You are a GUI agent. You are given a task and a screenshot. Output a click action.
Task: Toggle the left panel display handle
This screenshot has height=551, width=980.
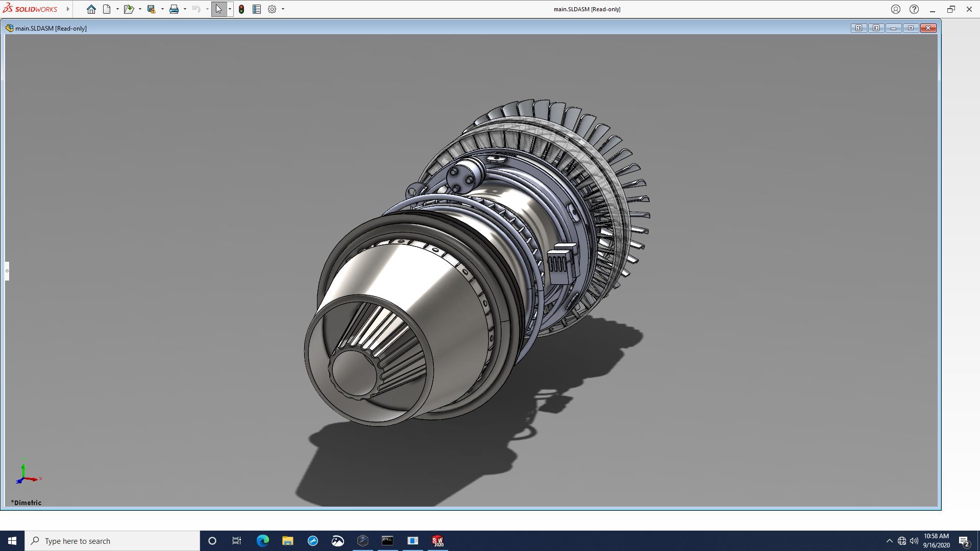pyautogui.click(x=7, y=271)
